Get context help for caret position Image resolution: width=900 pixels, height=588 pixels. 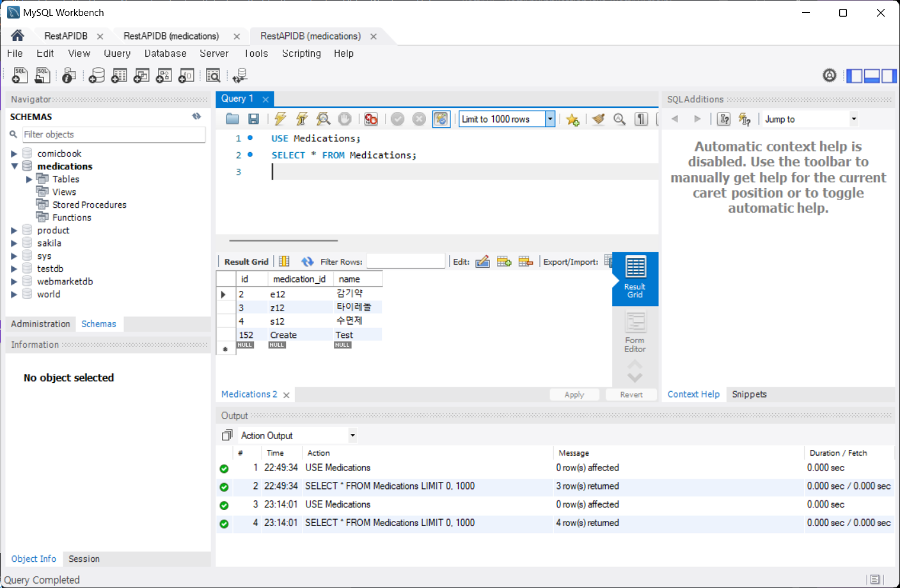[724, 119]
